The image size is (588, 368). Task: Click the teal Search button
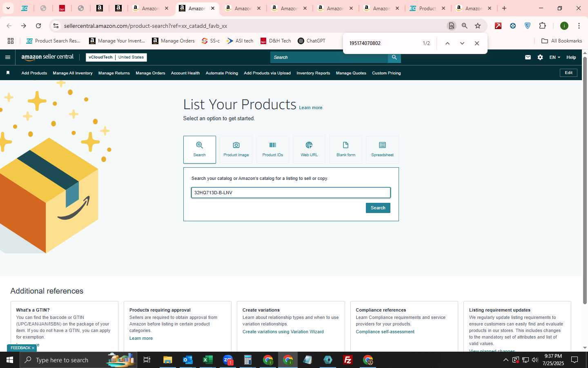378,208
